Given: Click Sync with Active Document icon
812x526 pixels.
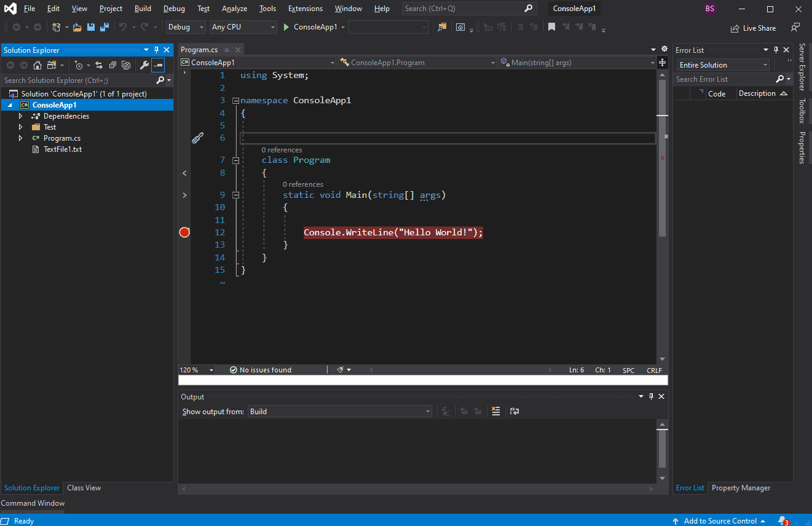Looking at the screenshot, I should pos(99,65).
